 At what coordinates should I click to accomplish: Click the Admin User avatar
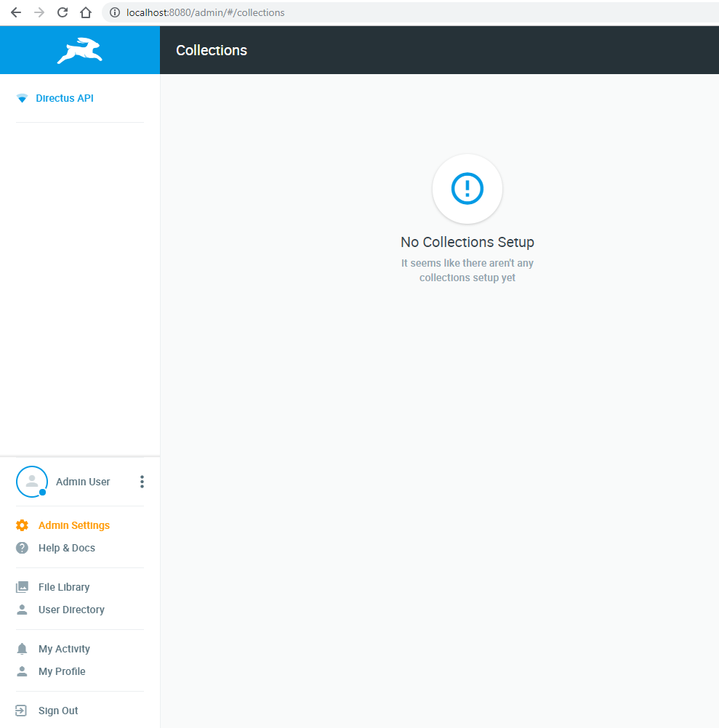[31, 482]
